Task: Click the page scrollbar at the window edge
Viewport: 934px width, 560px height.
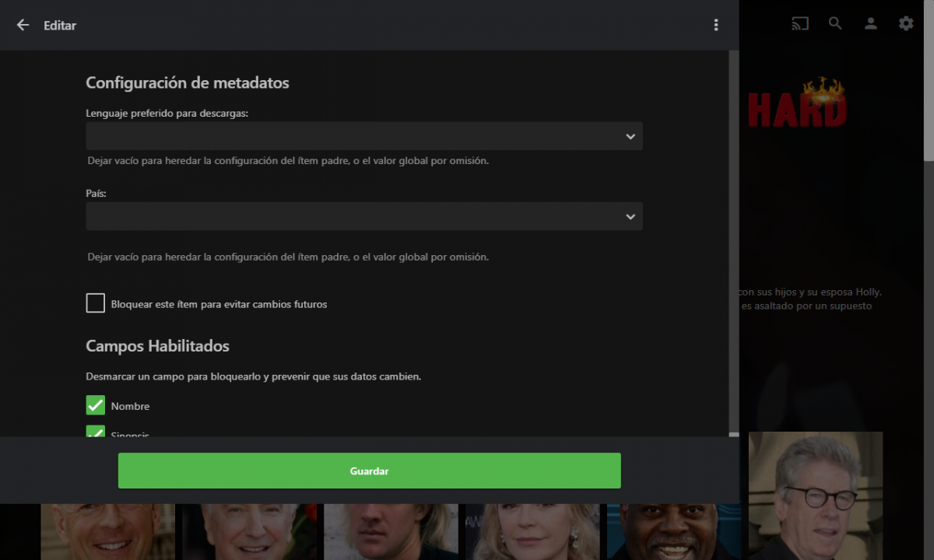Action: (x=929, y=81)
